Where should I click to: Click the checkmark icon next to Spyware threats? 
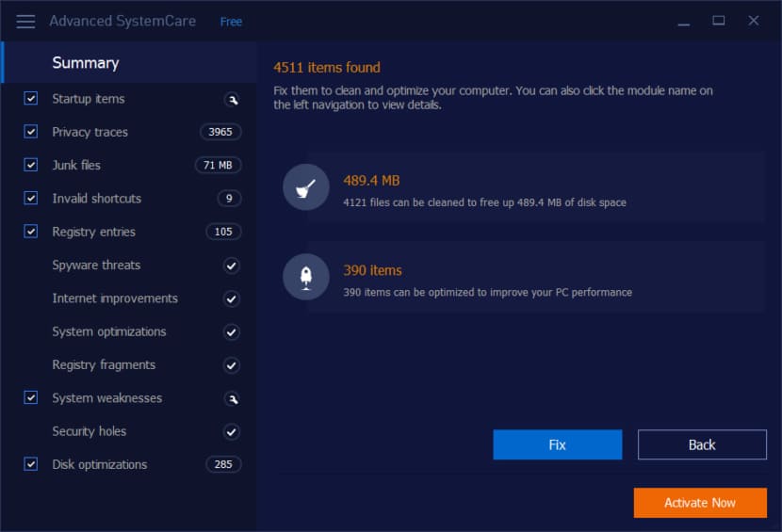tap(232, 266)
